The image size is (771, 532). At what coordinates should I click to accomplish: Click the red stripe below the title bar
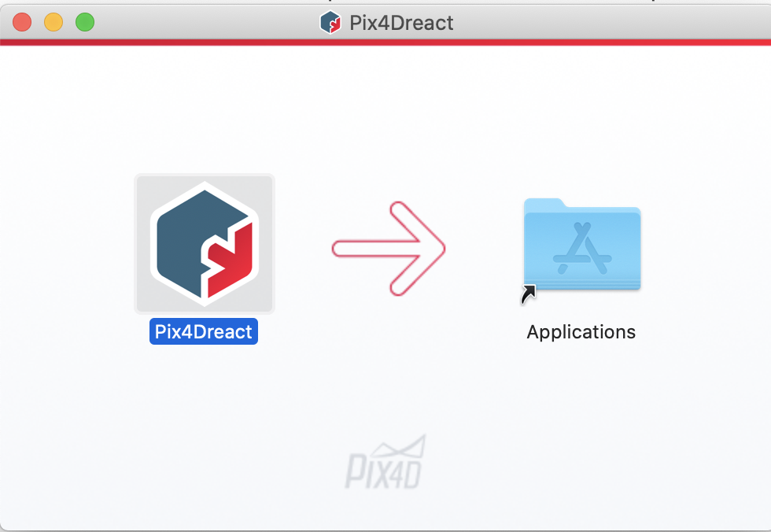tap(385, 42)
